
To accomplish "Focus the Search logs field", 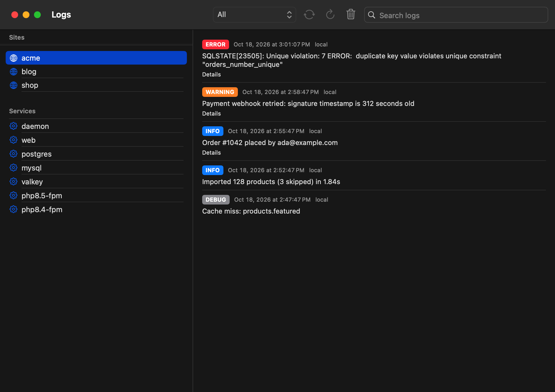I will tap(456, 15).
